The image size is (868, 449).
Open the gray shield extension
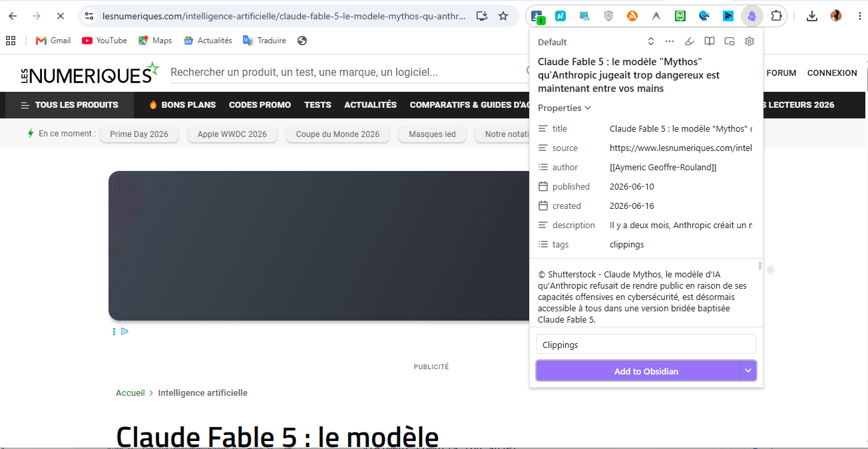coord(608,16)
